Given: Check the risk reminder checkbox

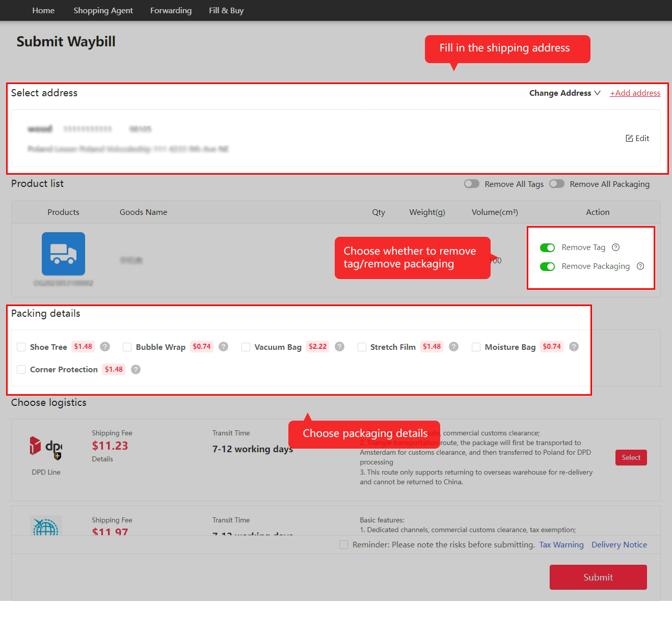Looking at the screenshot, I should 343,544.
